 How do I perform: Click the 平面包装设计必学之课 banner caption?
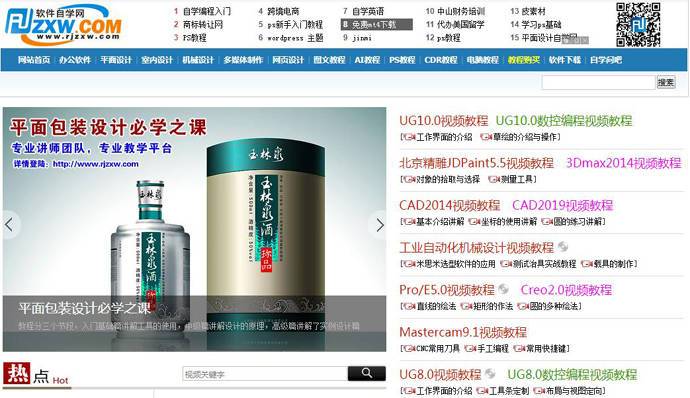pos(84,308)
